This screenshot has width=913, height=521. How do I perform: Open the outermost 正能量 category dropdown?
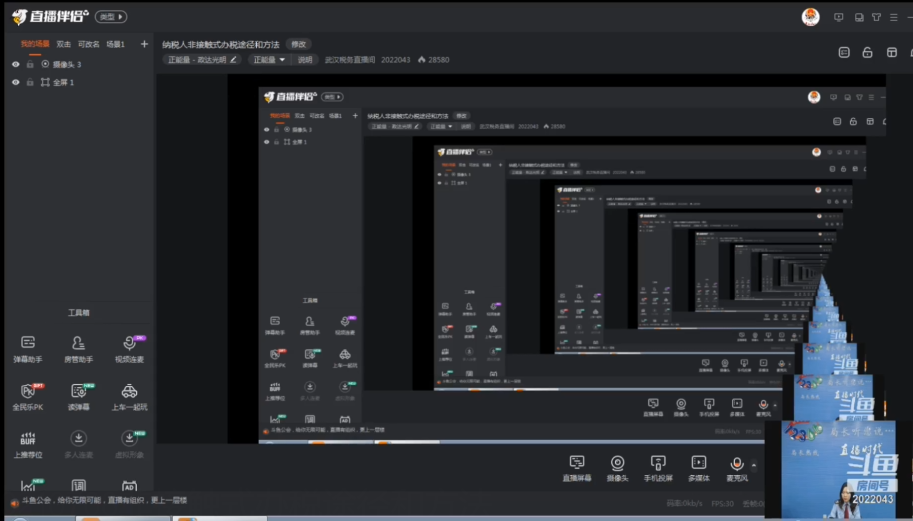tap(269, 59)
